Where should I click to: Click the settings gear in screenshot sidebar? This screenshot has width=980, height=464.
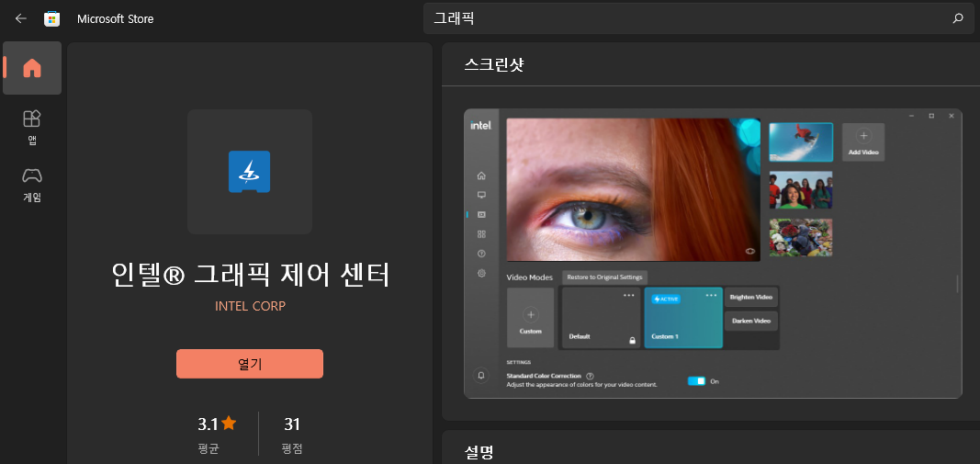tap(481, 273)
